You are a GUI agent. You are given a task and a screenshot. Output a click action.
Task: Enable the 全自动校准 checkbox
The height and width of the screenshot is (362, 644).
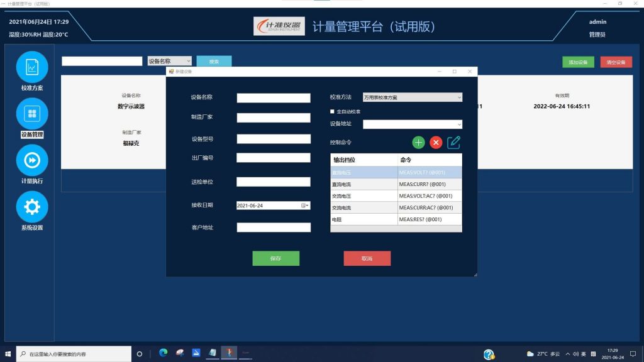point(333,111)
